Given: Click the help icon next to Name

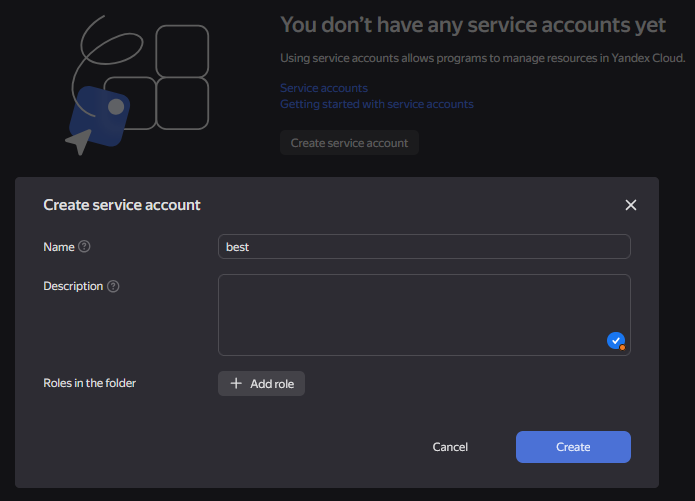Looking at the screenshot, I should pyautogui.click(x=84, y=246).
